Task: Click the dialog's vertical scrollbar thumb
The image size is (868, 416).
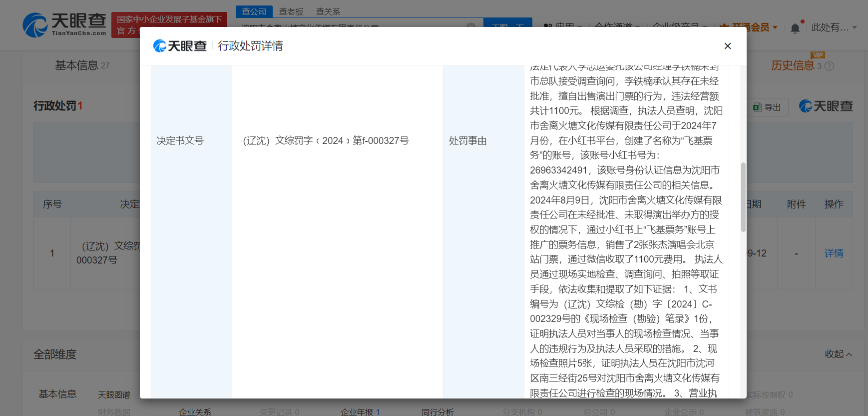Action: [x=743, y=197]
